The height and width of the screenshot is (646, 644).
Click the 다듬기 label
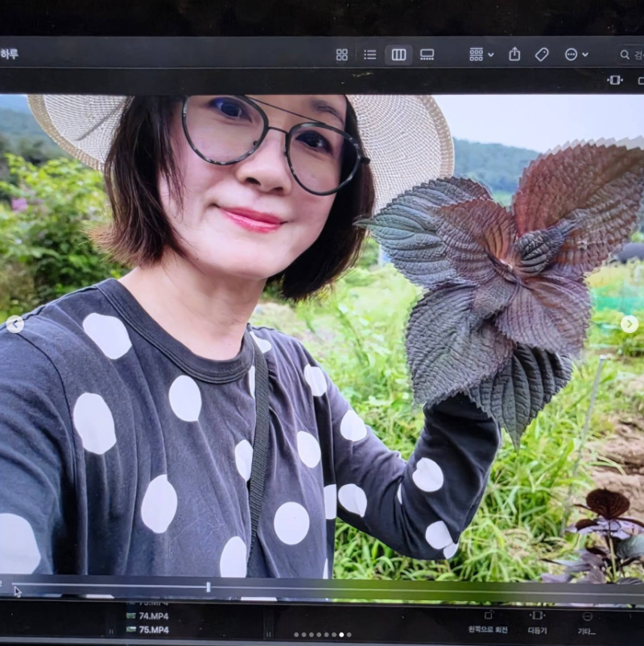point(537,631)
